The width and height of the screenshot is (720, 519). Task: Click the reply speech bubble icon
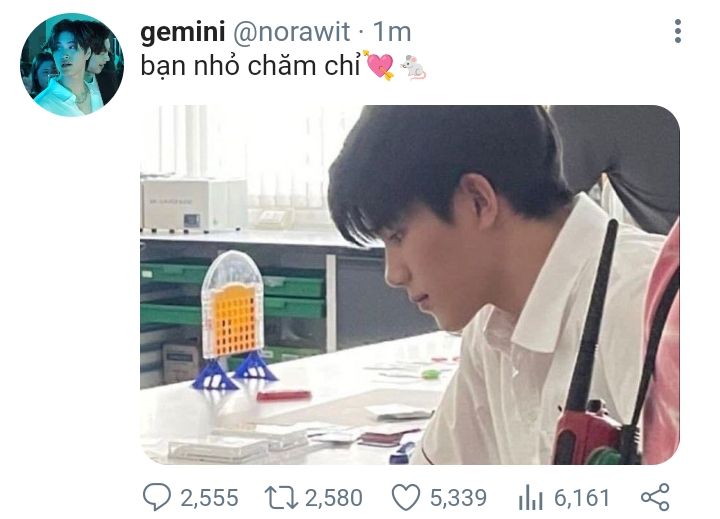[x=157, y=497]
